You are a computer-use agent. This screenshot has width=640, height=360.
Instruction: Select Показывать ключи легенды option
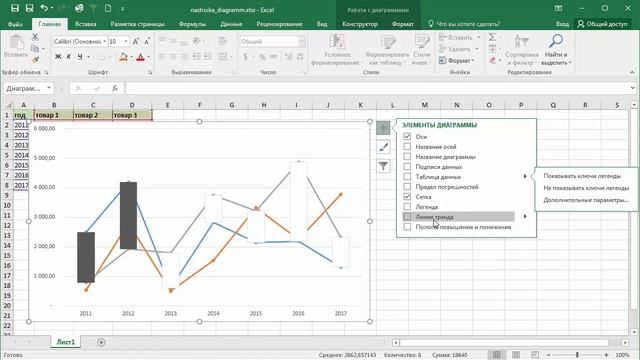pos(582,176)
